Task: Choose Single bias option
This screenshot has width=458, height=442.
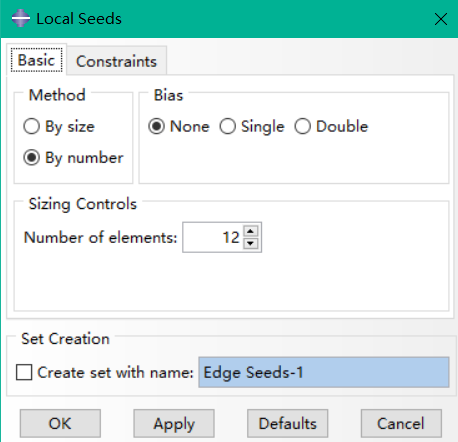Action: 252,127
